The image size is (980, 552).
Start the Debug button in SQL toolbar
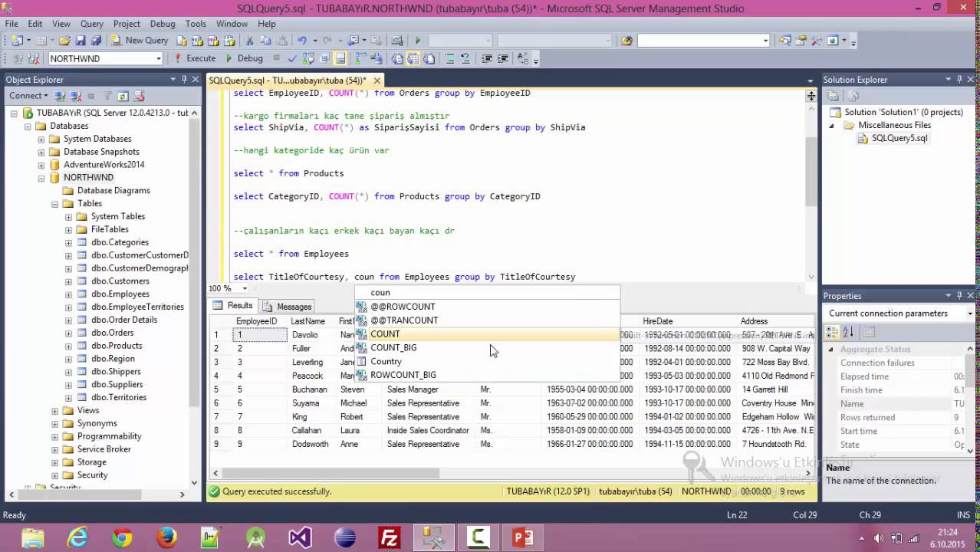tap(245, 58)
